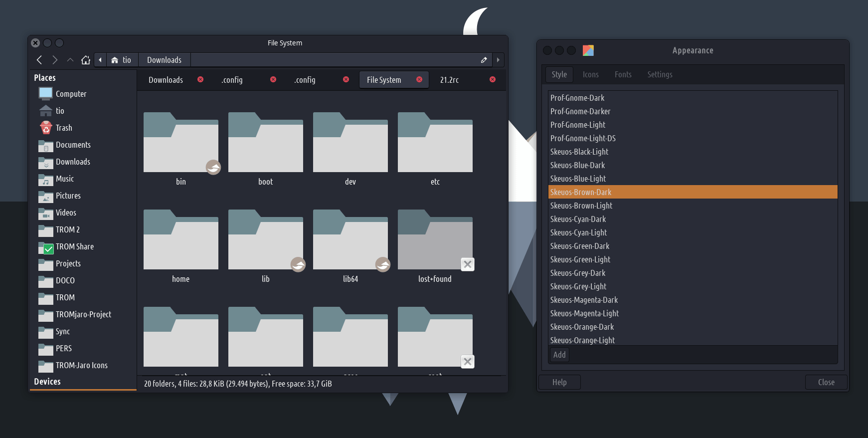Go to parent folder with up arrow
Image resolution: width=868 pixels, height=438 pixels.
click(70, 60)
